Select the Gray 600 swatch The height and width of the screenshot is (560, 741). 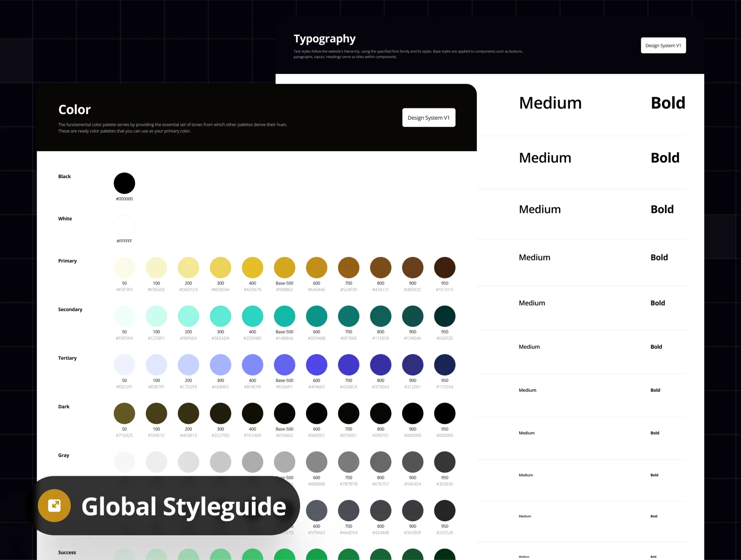pos(317,462)
